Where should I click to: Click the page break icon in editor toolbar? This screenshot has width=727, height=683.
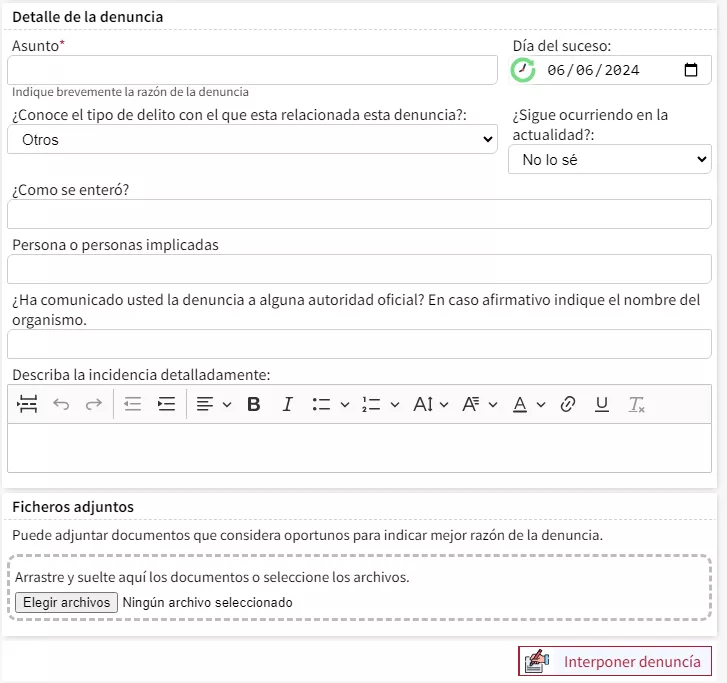point(28,404)
